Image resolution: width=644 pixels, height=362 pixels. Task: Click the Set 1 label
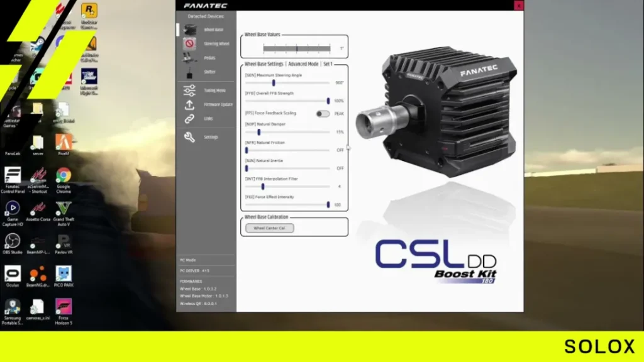coord(328,64)
